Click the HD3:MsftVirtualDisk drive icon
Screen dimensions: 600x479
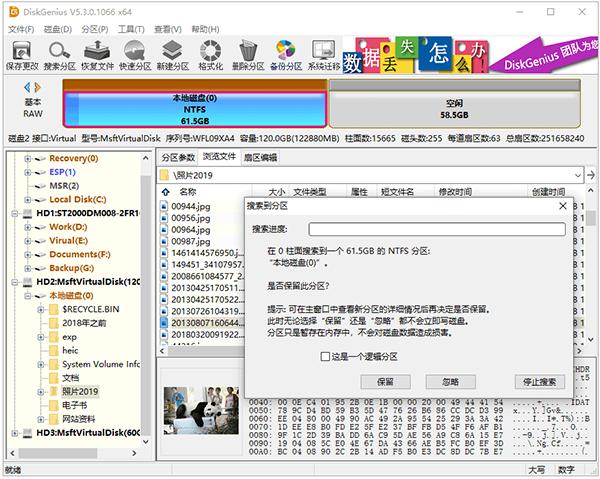tap(28, 433)
